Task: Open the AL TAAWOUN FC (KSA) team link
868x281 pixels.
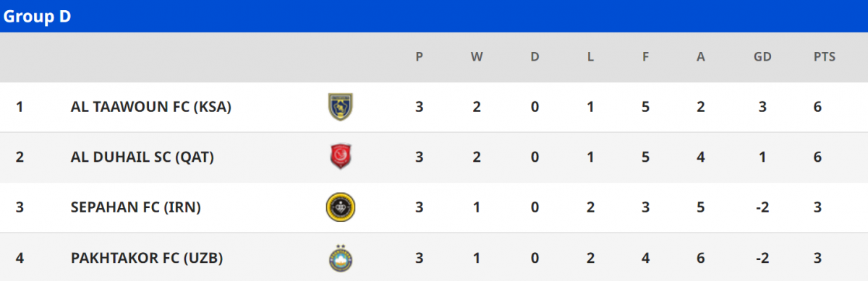Action: (x=151, y=107)
